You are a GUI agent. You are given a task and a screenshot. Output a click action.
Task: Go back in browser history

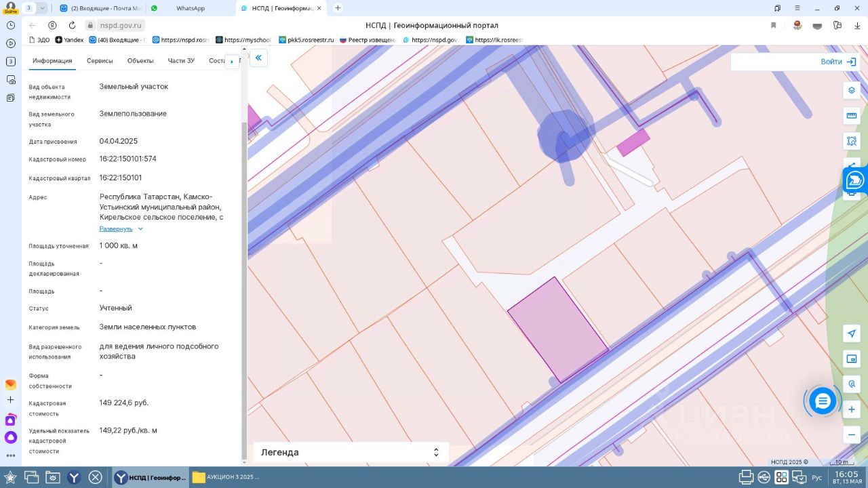click(x=33, y=25)
